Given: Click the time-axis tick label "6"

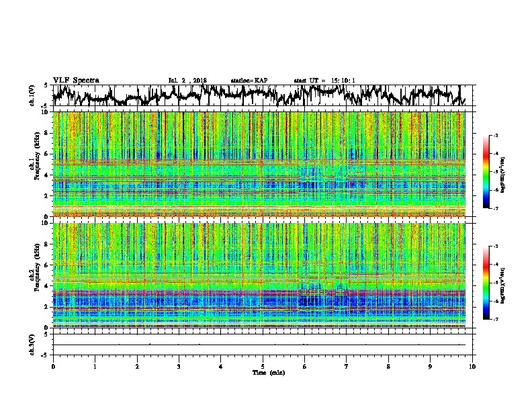Looking at the screenshot, I should click(305, 367).
